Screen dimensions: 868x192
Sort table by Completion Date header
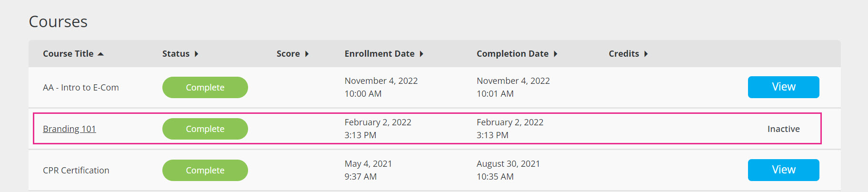pos(512,54)
